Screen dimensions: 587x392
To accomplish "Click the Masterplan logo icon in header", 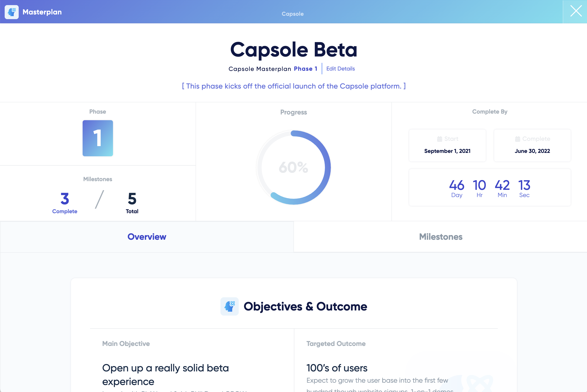I will click(x=11, y=12).
